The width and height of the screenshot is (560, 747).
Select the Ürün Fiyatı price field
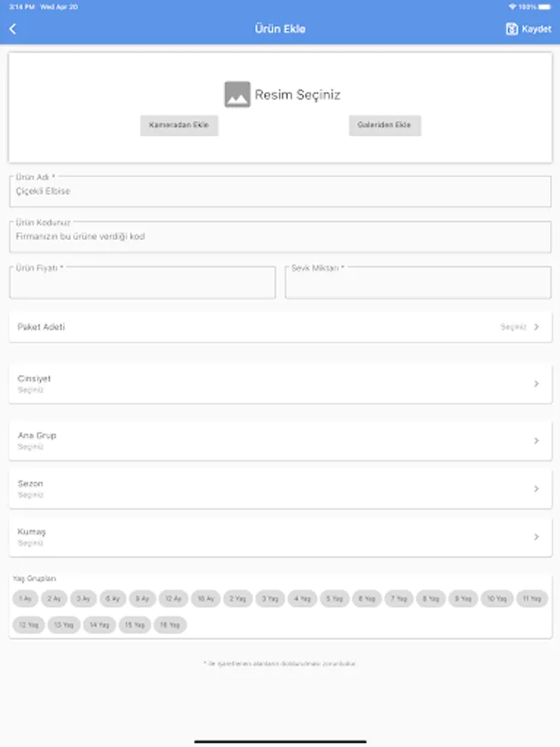coord(143,282)
